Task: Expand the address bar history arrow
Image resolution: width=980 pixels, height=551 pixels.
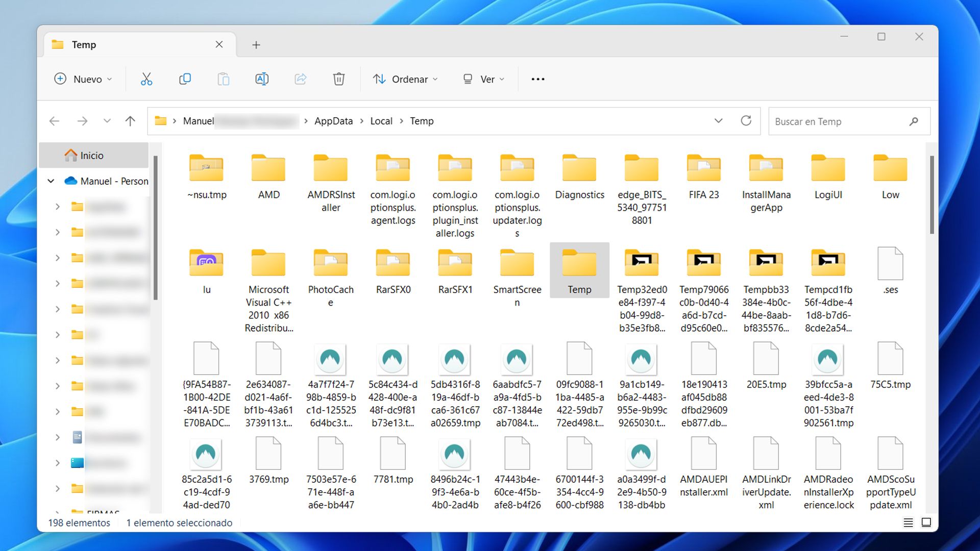Action: pyautogui.click(x=719, y=121)
